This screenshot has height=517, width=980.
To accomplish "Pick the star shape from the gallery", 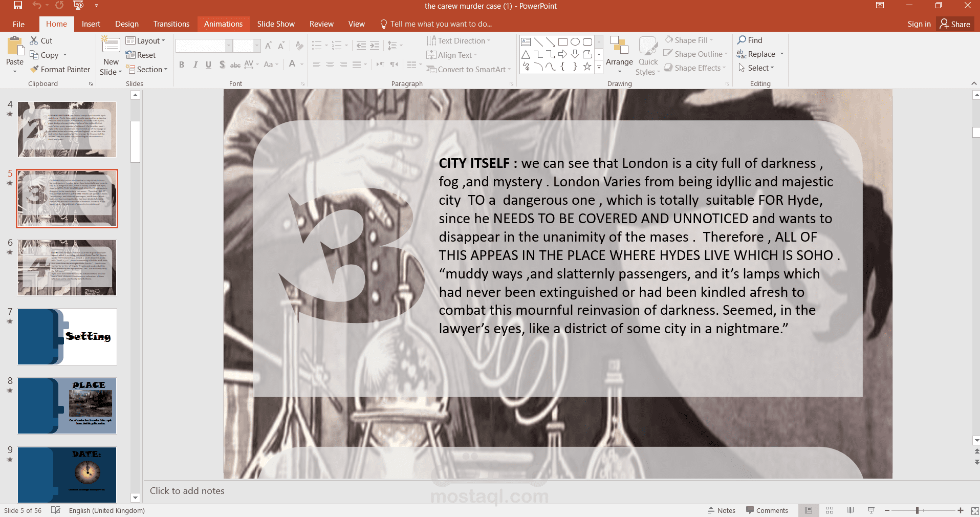I will [x=587, y=67].
